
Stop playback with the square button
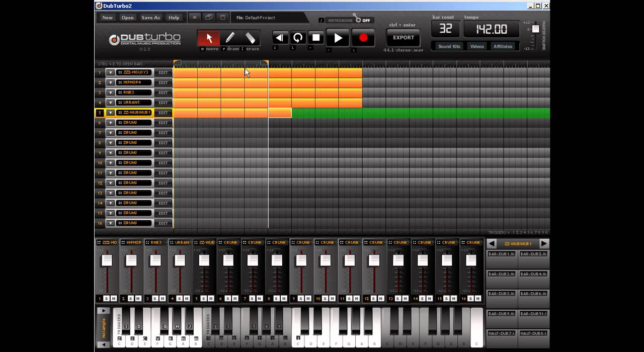[316, 38]
